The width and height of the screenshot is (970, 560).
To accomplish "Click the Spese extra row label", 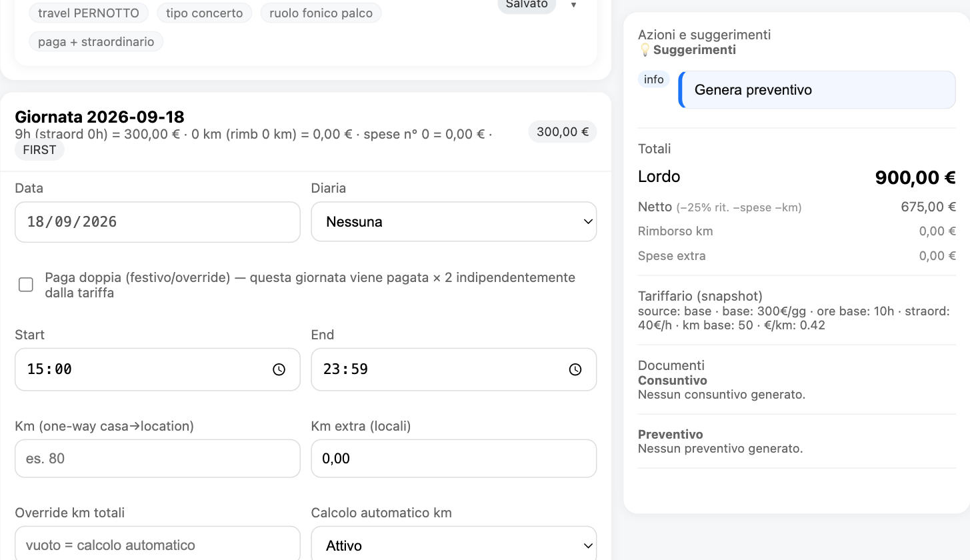I will (x=671, y=255).
